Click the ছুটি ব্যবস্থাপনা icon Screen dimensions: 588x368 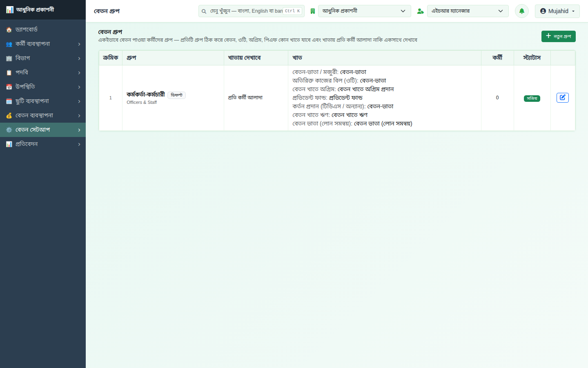click(9, 101)
